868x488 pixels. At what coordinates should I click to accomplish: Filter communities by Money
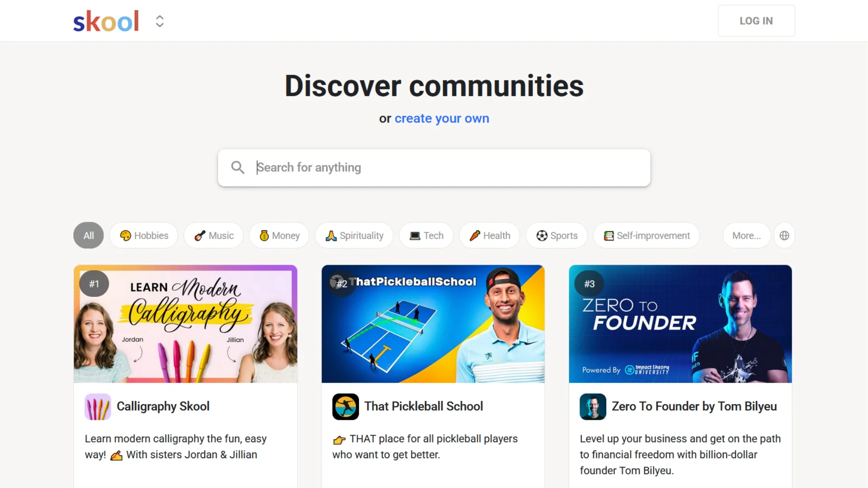click(x=279, y=235)
